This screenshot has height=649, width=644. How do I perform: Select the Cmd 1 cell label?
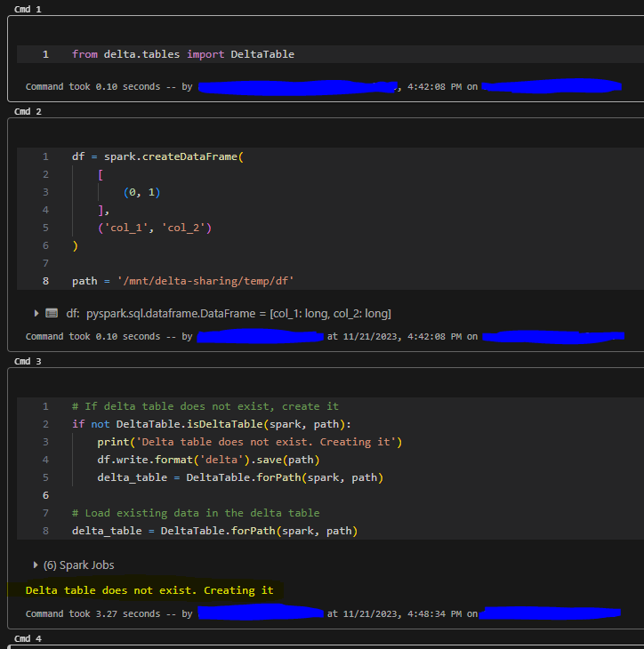(28, 9)
